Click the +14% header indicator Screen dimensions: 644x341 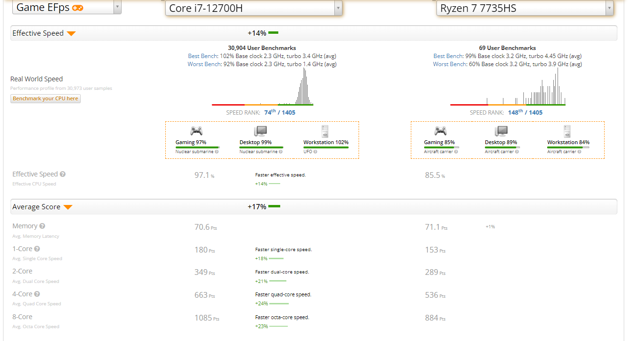click(x=263, y=33)
